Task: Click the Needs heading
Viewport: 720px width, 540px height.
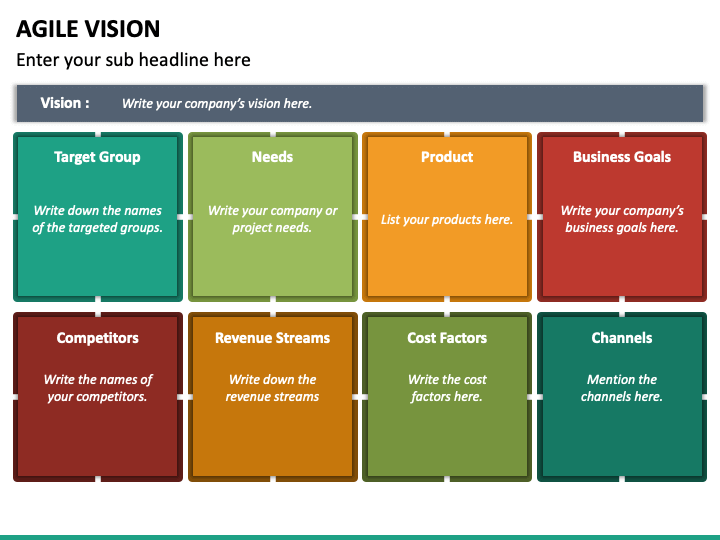Action: pyautogui.click(x=272, y=157)
